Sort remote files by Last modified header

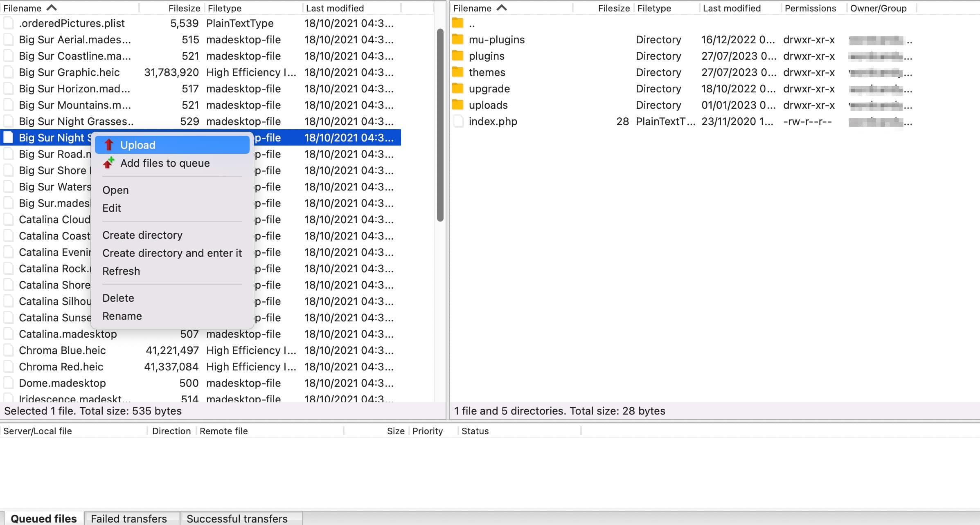732,7
